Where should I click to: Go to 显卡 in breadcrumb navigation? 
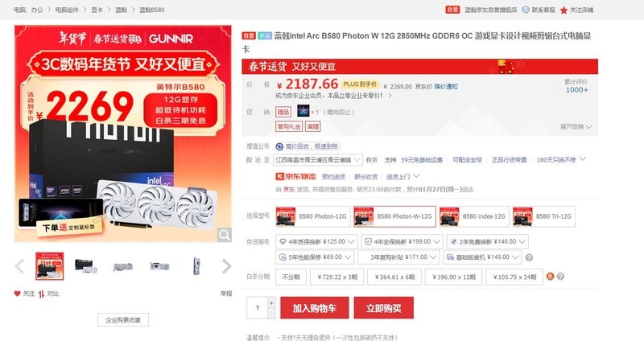pyautogui.click(x=97, y=10)
